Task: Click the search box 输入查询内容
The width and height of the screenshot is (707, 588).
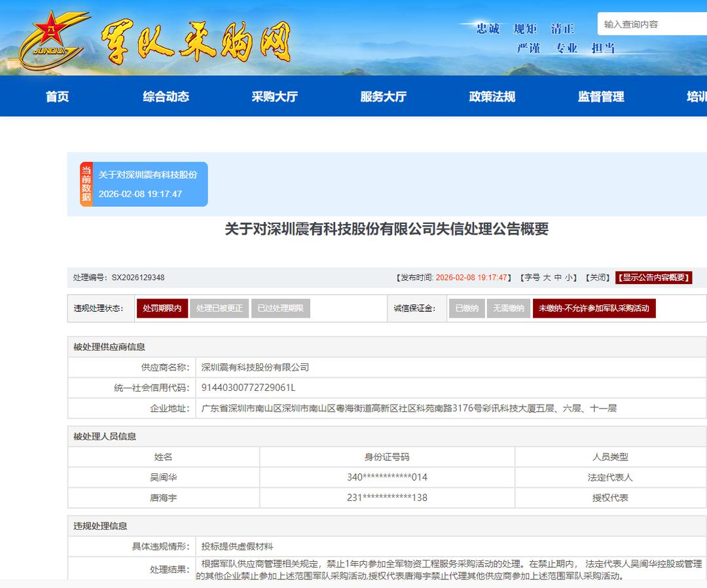Action: (x=652, y=24)
